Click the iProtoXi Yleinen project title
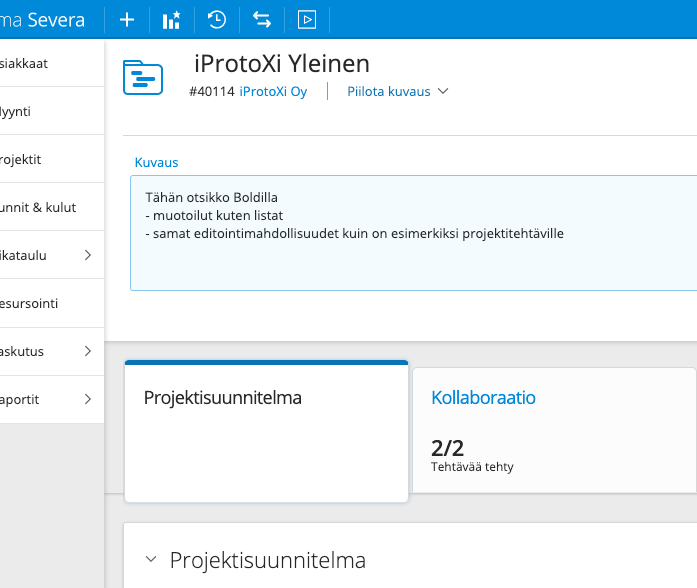 coord(282,64)
